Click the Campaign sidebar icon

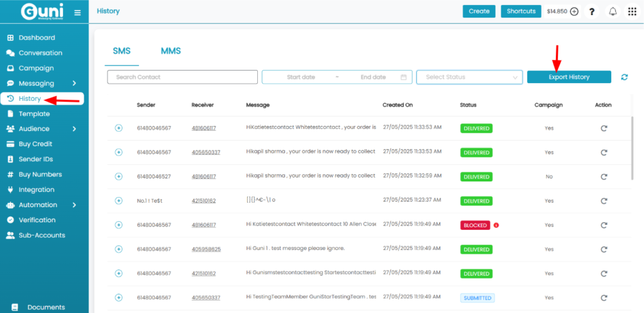point(11,68)
